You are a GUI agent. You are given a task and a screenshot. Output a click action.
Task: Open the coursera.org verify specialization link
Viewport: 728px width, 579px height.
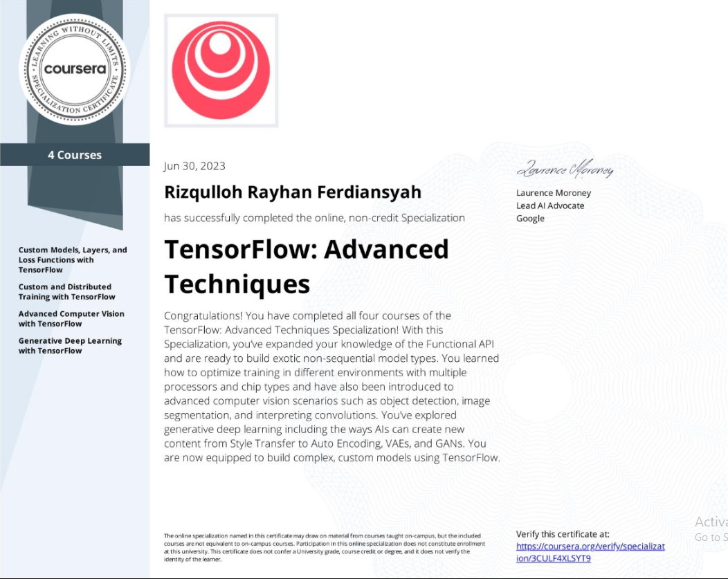coord(590,552)
